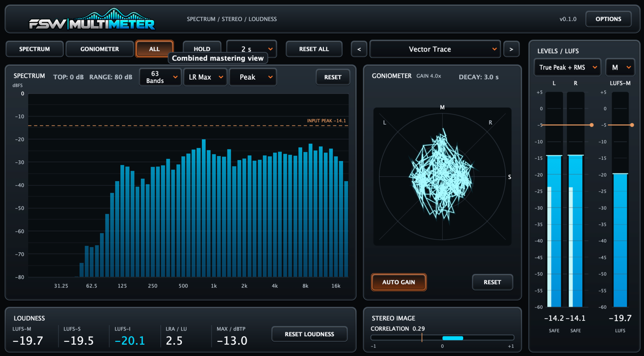Switch to the Goniometer view tab

point(100,49)
